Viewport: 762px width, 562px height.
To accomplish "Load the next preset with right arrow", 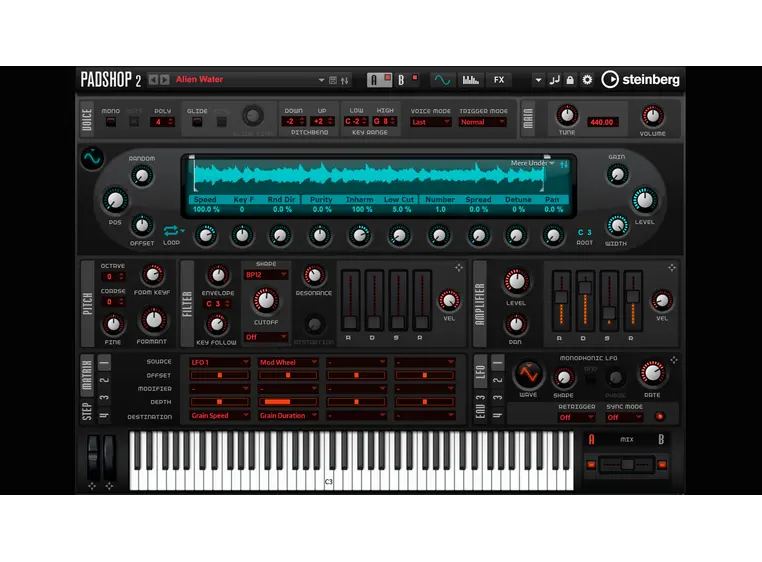I will click(165, 80).
